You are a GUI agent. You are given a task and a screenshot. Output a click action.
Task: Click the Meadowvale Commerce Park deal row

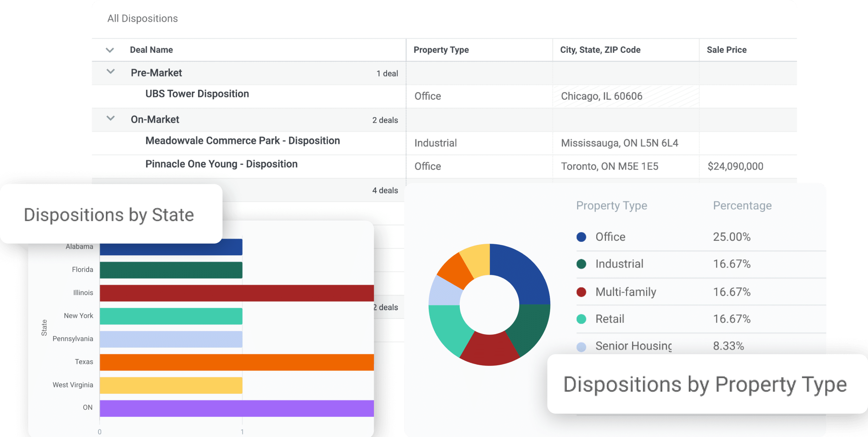[x=242, y=141]
